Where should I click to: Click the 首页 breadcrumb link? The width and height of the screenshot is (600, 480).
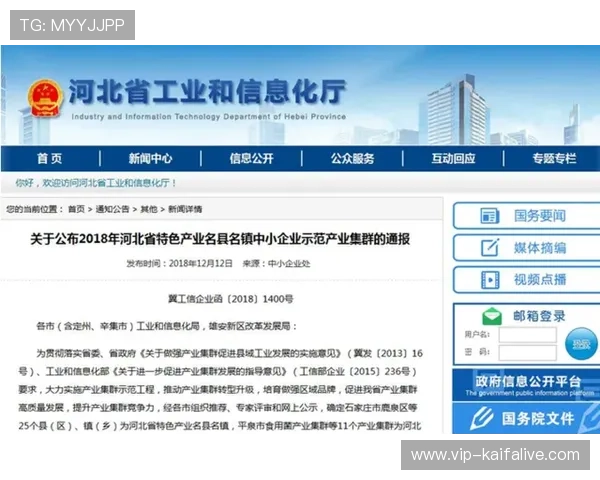click(x=76, y=209)
